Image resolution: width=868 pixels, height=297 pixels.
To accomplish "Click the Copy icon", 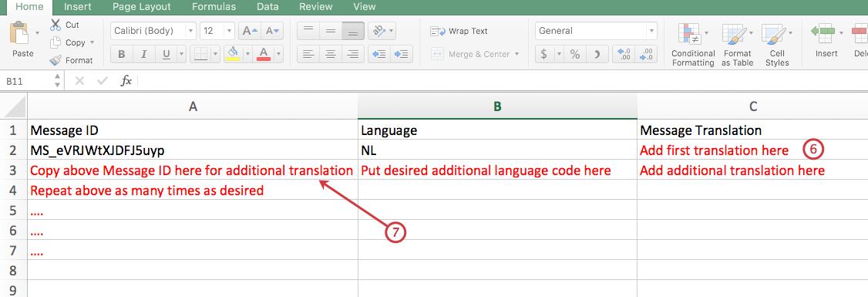I will coord(56,42).
